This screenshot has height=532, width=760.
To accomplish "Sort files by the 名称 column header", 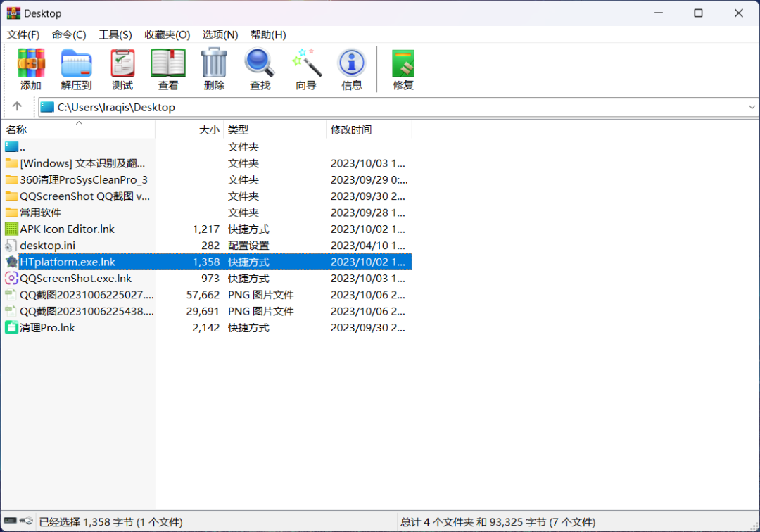I will point(42,129).
